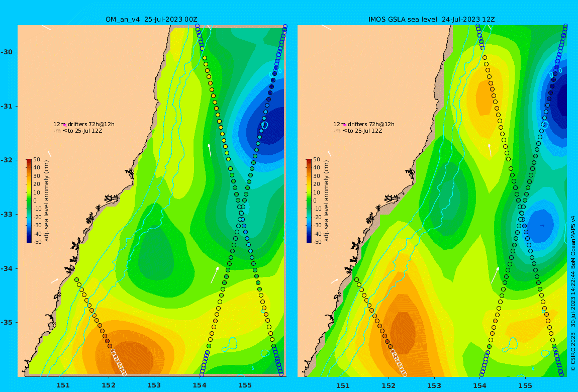Click the -35 latitude axis label
Image resolution: width=578 pixels, height=392 pixels.
click(6, 323)
